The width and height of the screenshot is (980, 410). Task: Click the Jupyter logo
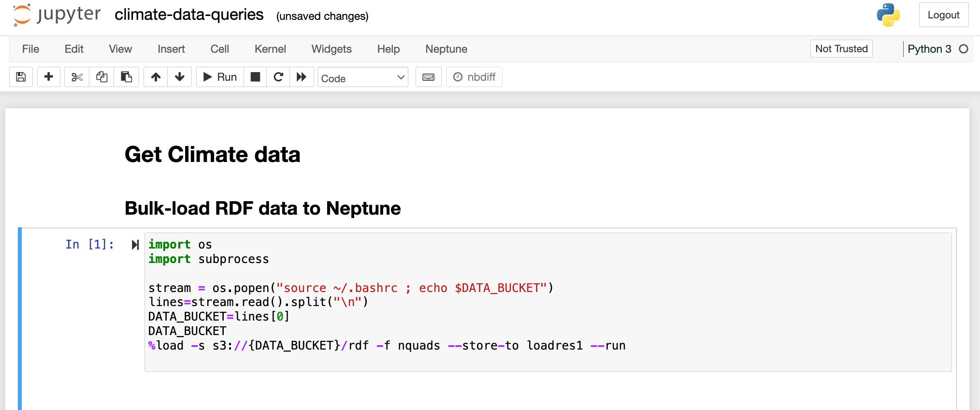(x=57, y=15)
